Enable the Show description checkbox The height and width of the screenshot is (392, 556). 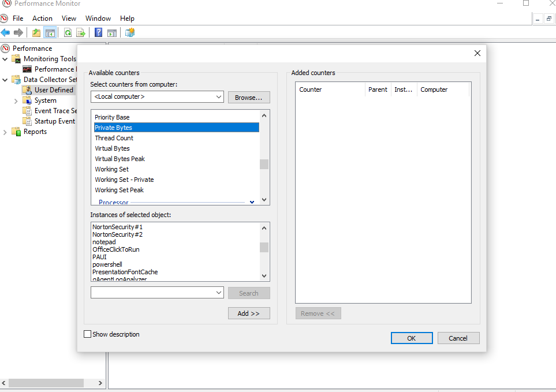coord(87,334)
